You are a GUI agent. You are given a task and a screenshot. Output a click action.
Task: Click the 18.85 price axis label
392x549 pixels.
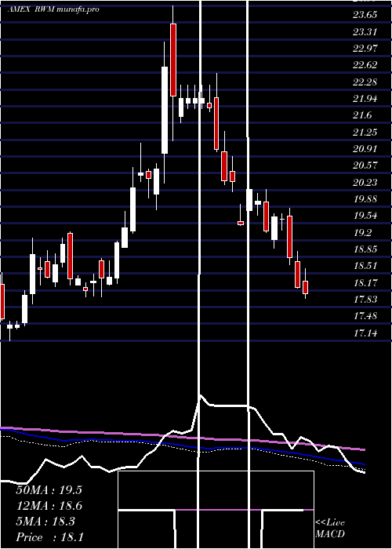click(365, 249)
